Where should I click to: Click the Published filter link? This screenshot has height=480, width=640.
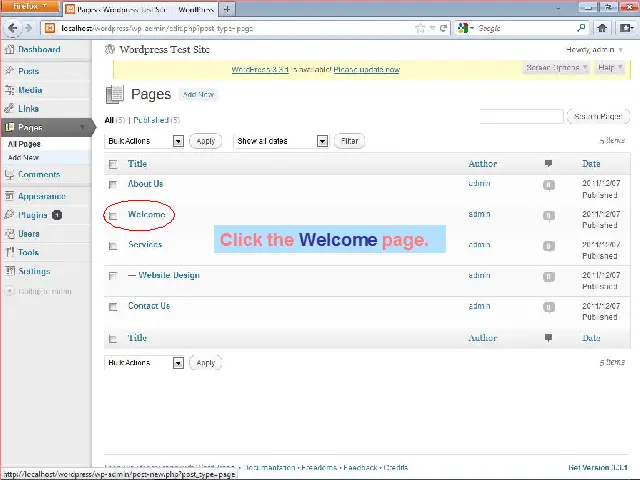(x=151, y=120)
